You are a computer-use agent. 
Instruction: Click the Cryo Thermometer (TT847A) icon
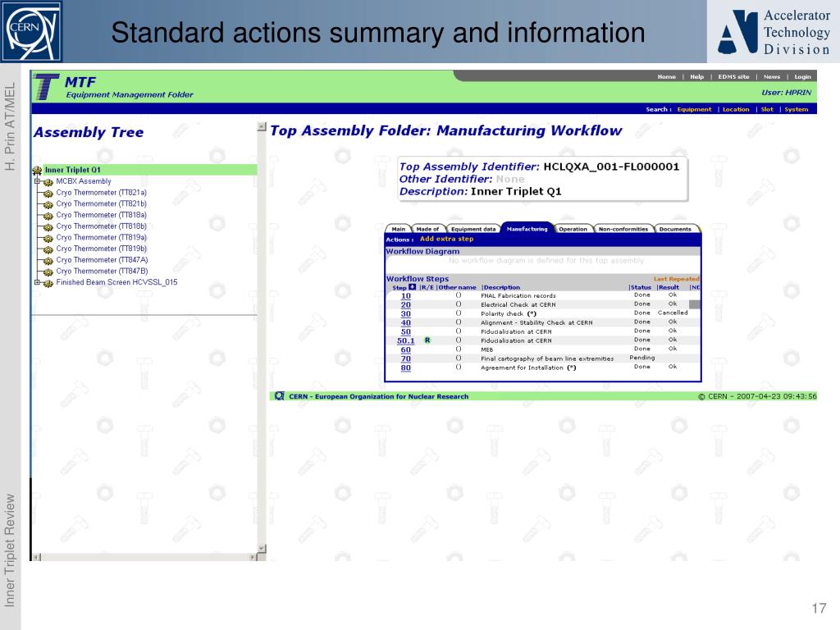(x=48, y=261)
